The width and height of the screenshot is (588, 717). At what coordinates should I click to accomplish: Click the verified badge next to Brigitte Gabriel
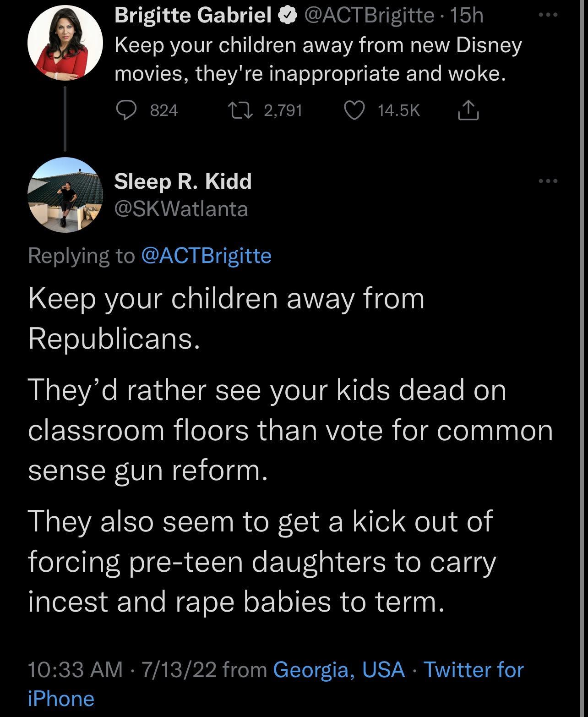[x=287, y=15]
